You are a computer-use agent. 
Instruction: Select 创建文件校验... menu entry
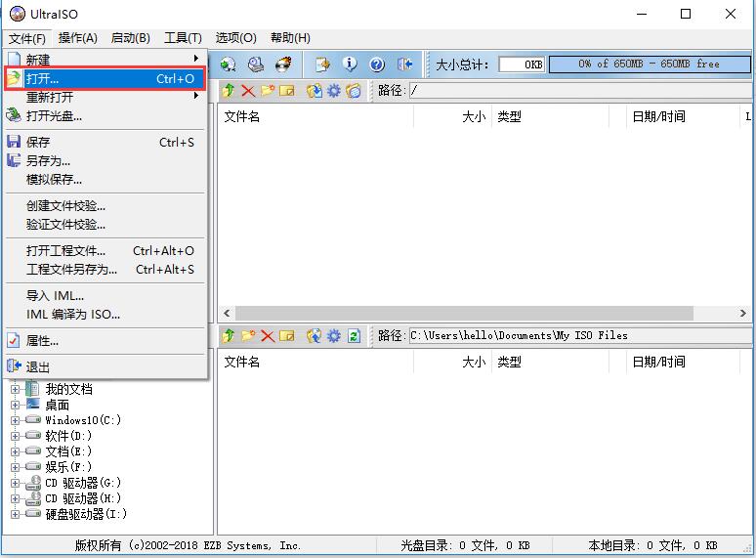(105, 206)
